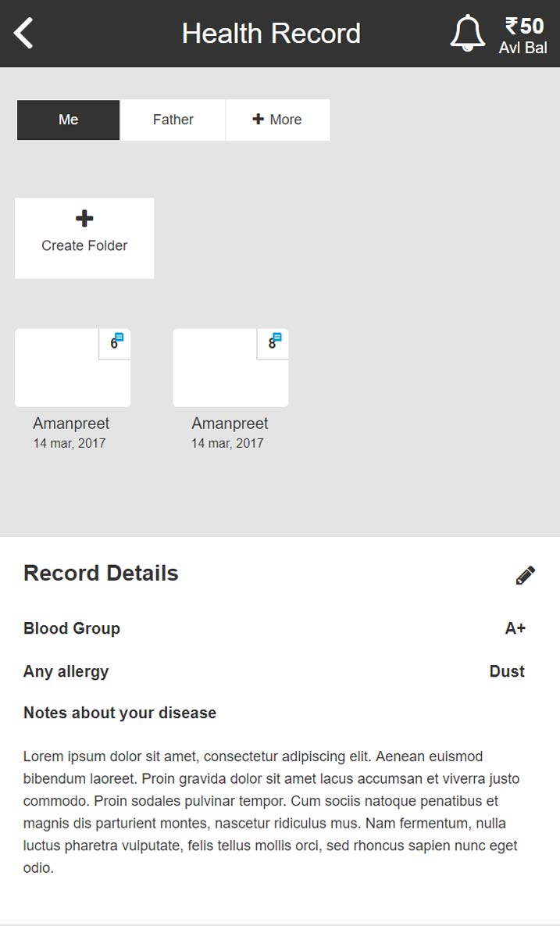Switch to the Me tab
Screen dimensions: 560x926
point(69,120)
